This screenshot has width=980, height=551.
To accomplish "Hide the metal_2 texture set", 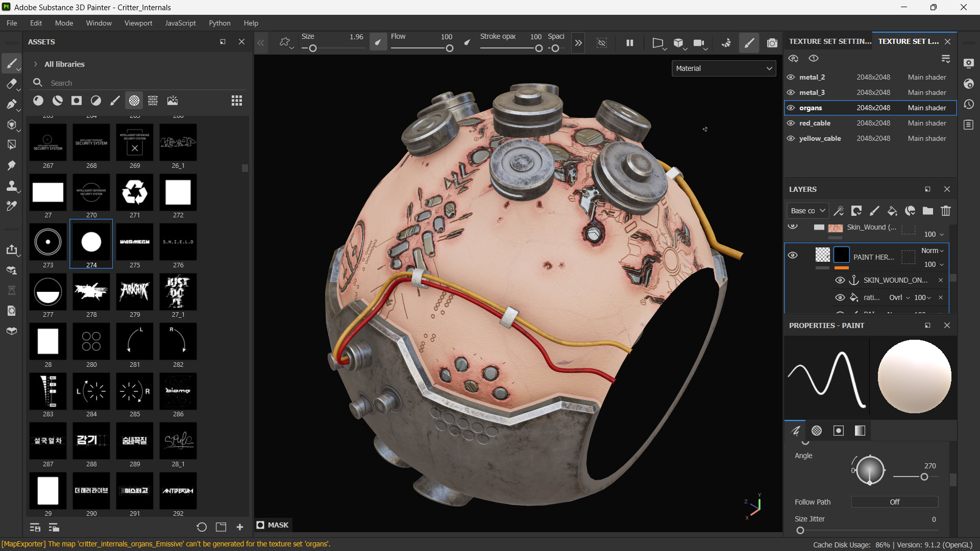I will tap(791, 77).
